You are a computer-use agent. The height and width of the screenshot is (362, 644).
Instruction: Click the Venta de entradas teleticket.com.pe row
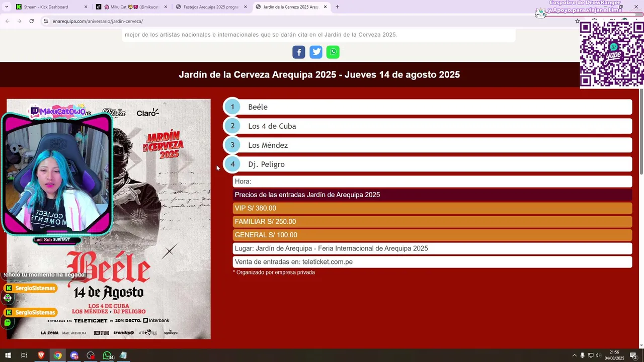tap(432, 262)
